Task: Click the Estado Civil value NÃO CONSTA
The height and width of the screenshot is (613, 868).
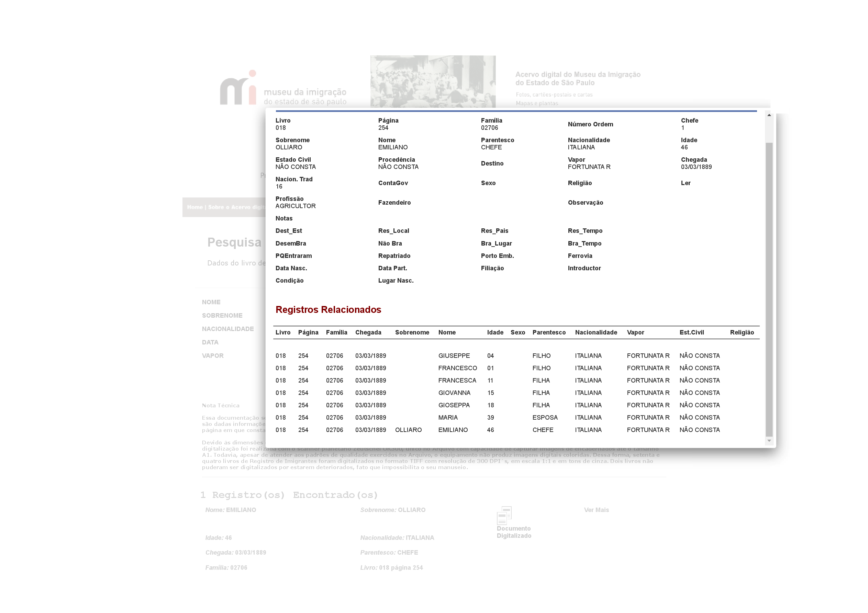Action: tap(295, 167)
